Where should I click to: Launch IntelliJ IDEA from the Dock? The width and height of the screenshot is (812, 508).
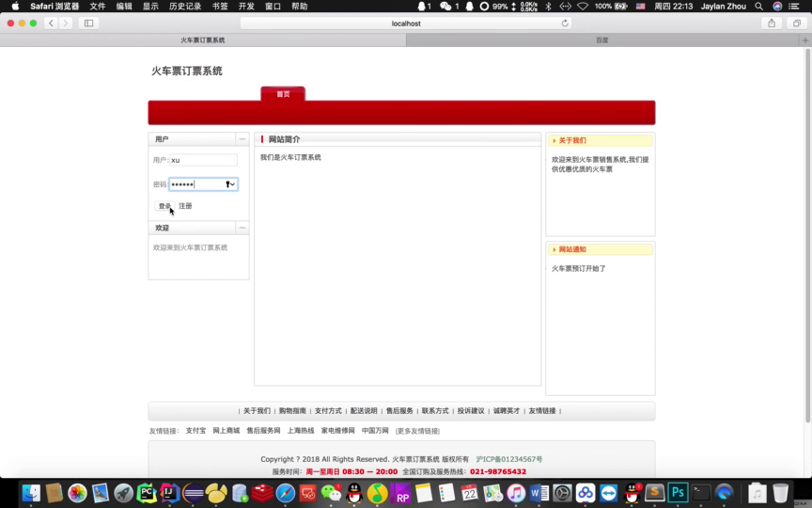click(x=170, y=493)
